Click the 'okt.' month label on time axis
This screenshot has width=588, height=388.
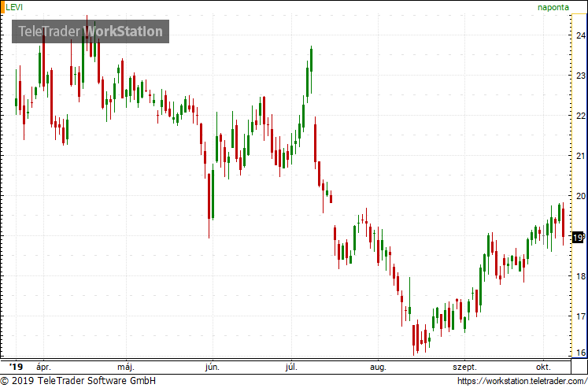click(x=543, y=367)
